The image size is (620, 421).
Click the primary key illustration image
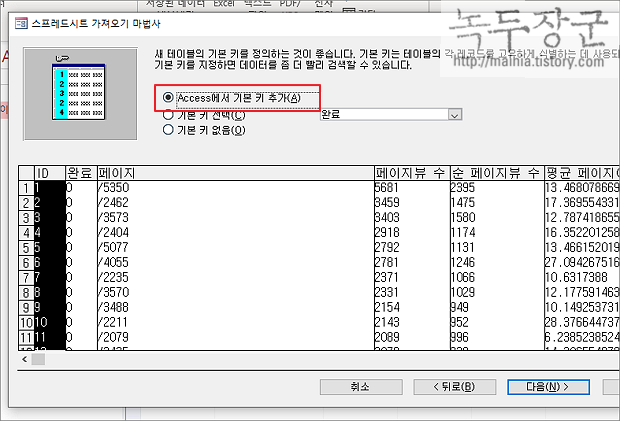click(80, 94)
